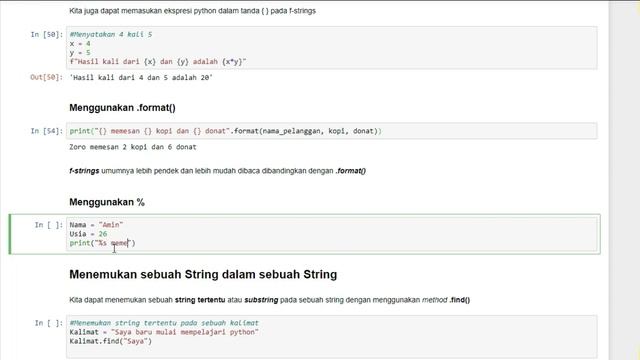
Task: Click the 'In [ ]:' prompt of the Kalimat cell
Action: pyautogui.click(x=49, y=323)
